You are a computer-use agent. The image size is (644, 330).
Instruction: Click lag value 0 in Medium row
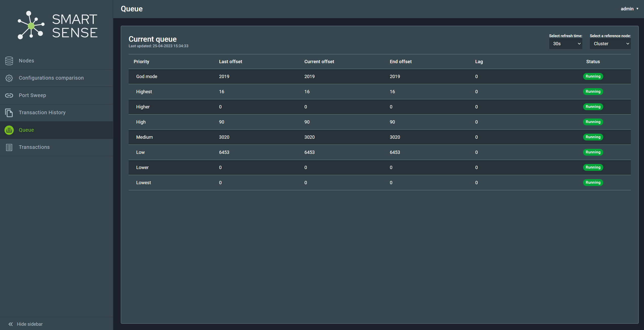476,137
